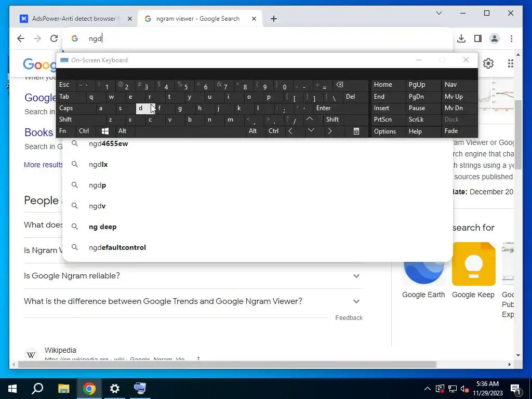This screenshot has height=399, width=532.
Task: Toggle left Shift key on keyboard
Action: (x=81, y=119)
